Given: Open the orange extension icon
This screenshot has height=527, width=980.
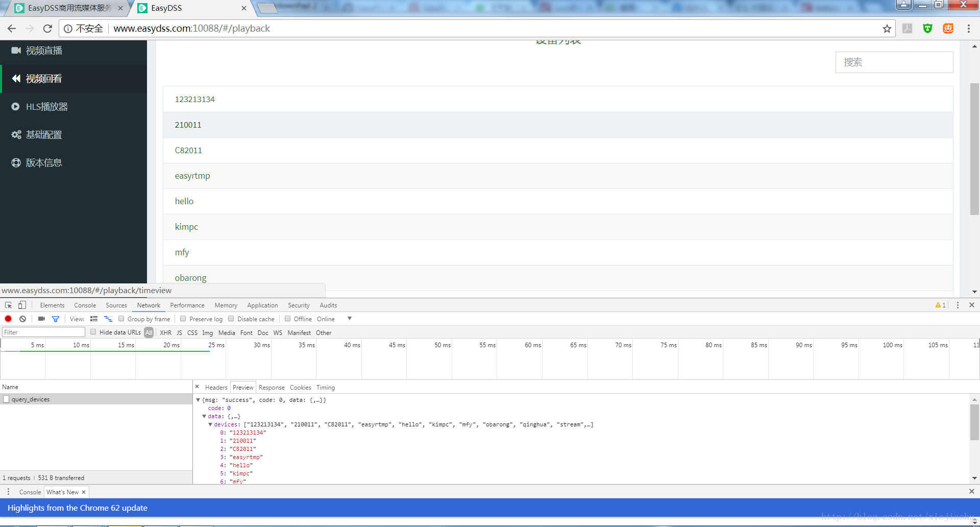Looking at the screenshot, I should click(x=948, y=29).
